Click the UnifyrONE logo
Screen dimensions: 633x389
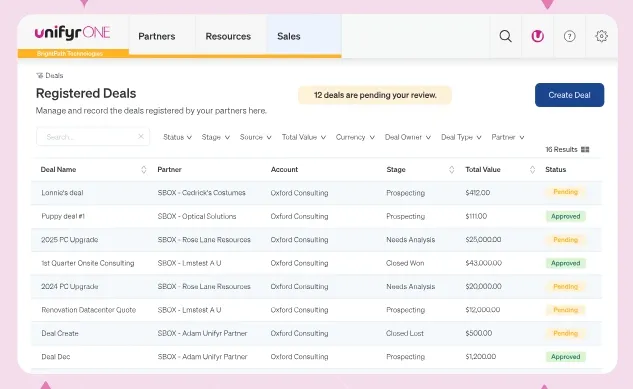coord(72,33)
